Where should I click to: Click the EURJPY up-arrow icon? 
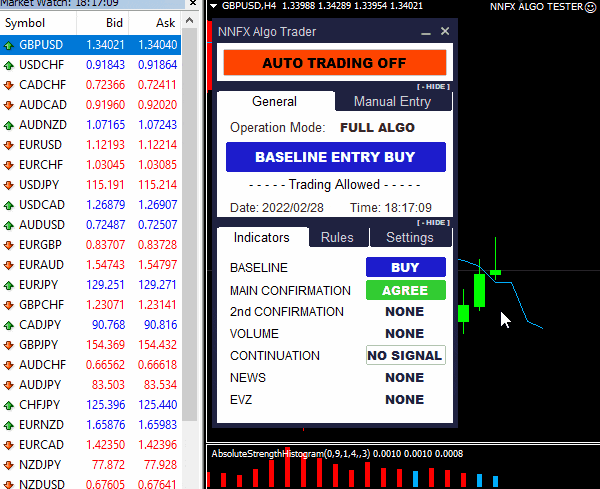(8, 285)
